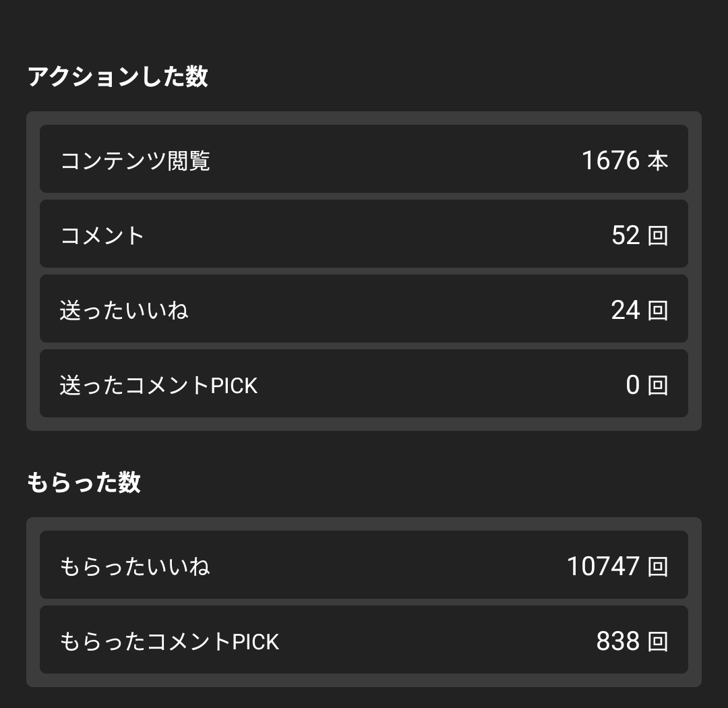Tap the 送ったいいね label
728x708 pixels.
[124, 310]
